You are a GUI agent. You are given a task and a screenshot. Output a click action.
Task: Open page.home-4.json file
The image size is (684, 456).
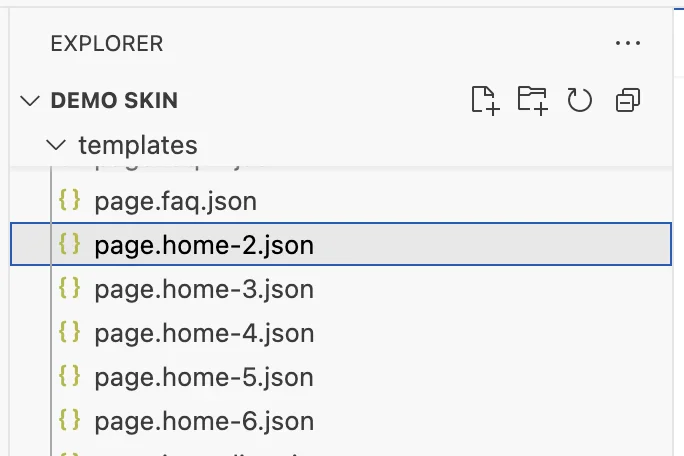point(204,333)
